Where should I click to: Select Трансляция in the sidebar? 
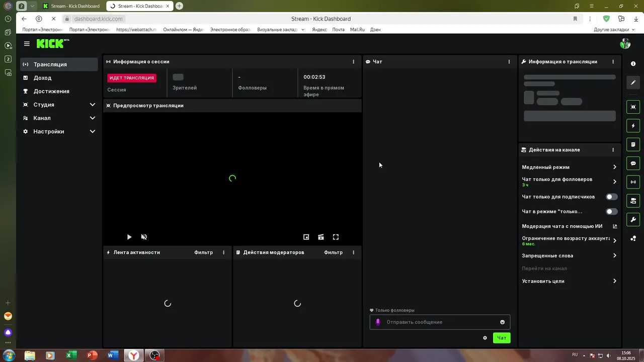point(59,64)
